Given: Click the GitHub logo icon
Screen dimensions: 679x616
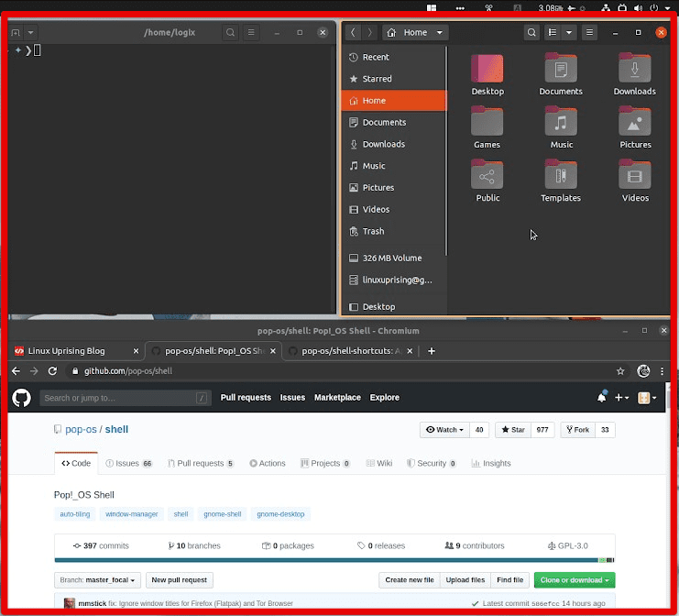Looking at the screenshot, I should (21, 398).
